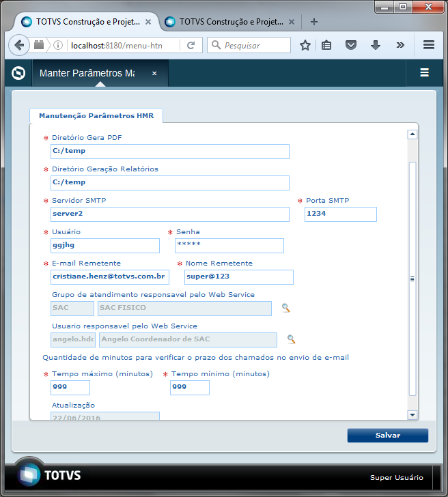Open a new browser tab with plus
Image resolution: width=448 pixels, height=497 pixels.
[314, 22]
